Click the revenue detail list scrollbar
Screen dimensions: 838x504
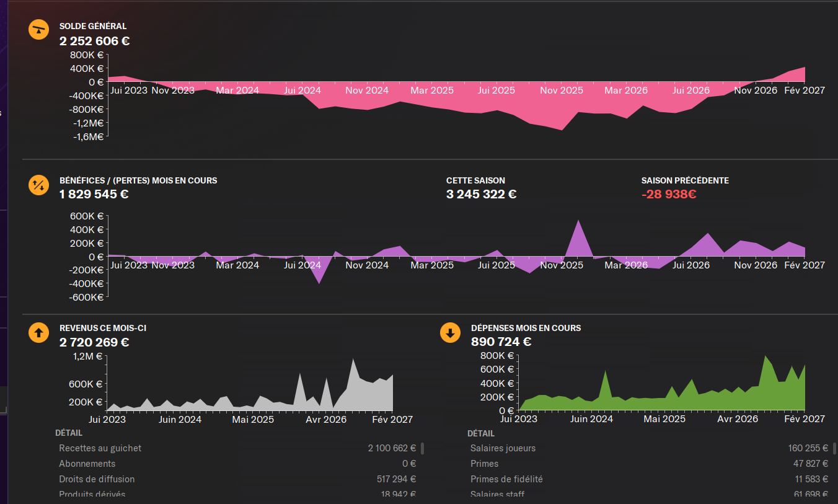tap(423, 448)
